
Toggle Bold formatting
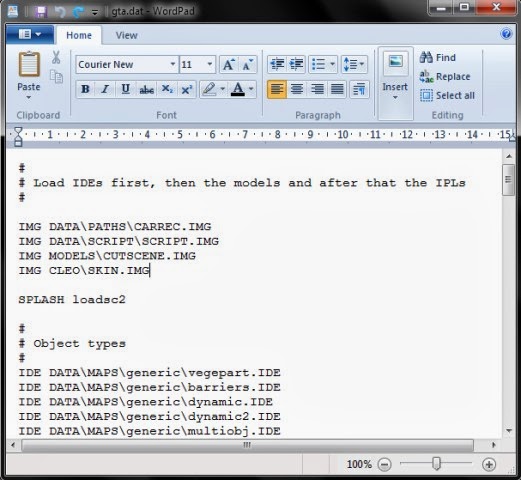(x=85, y=89)
